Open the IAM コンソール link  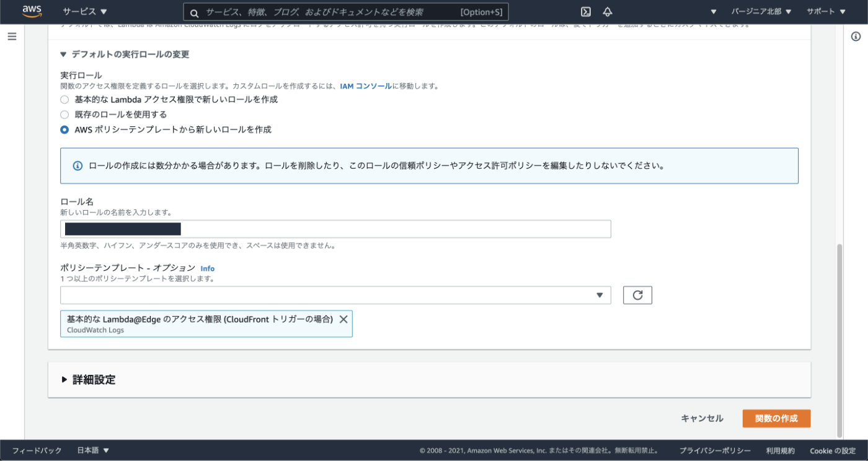tap(366, 86)
